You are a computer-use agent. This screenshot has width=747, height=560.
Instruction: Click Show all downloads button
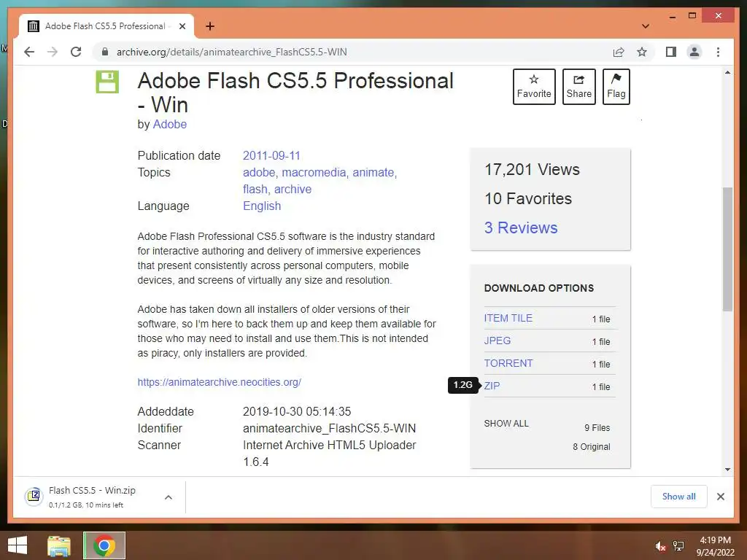[679, 497]
